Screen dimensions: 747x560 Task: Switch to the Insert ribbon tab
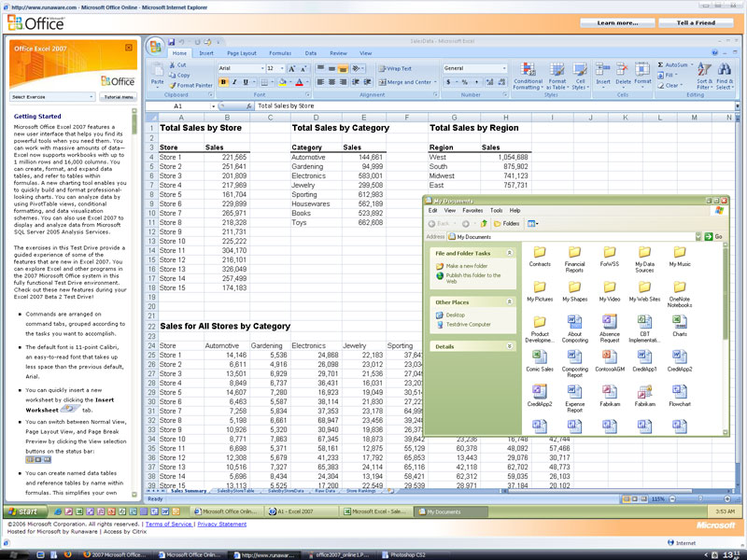[206, 53]
